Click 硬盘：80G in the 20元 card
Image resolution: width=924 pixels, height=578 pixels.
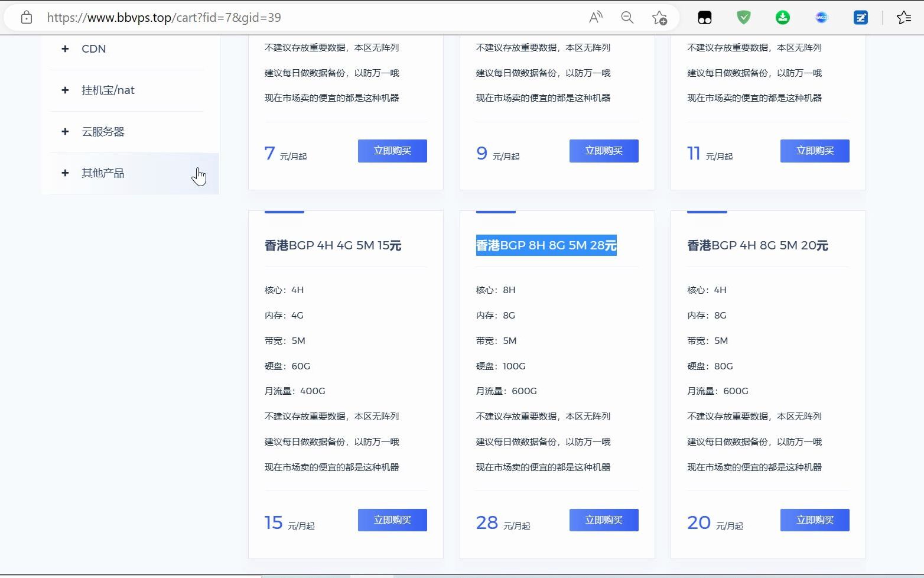[x=710, y=366]
